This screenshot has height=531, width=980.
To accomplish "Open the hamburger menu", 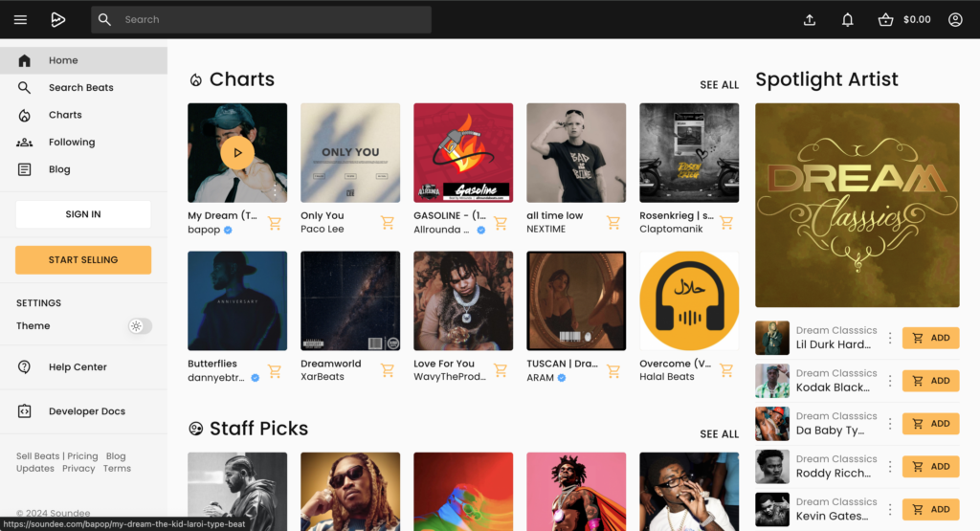I will [x=20, y=19].
